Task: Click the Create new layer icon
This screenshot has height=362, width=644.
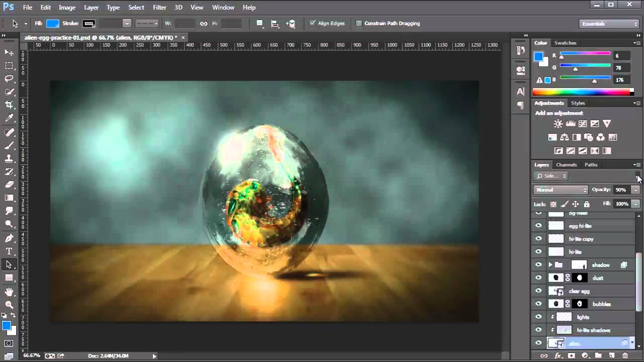Action: click(613, 355)
